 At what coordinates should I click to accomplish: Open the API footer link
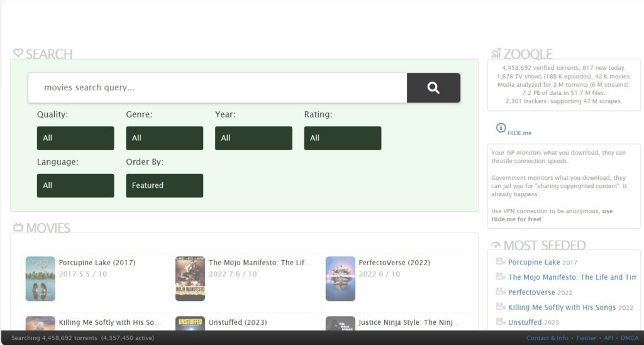[x=608, y=338]
